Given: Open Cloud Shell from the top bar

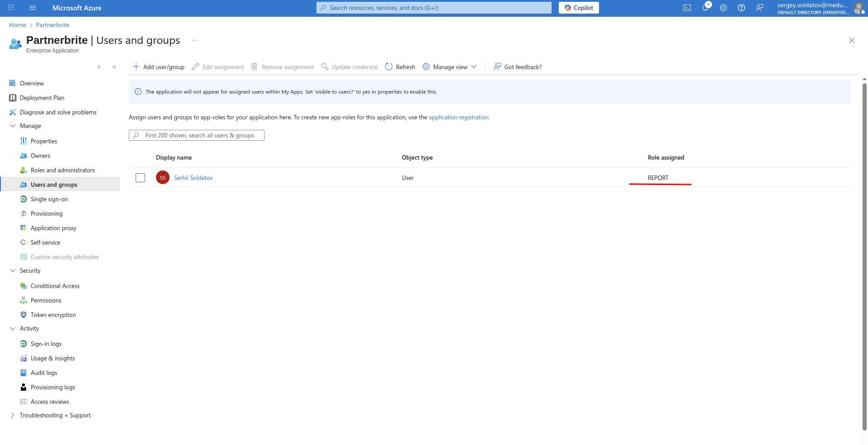Looking at the screenshot, I should point(687,8).
